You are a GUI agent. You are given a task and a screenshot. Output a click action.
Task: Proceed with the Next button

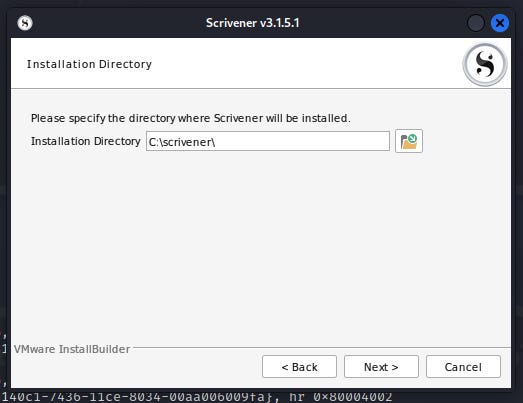[x=381, y=367]
